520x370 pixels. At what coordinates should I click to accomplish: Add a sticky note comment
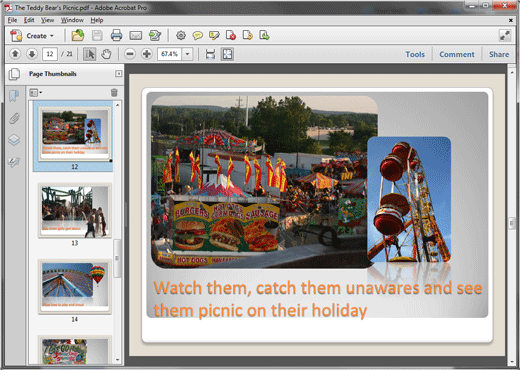click(197, 35)
